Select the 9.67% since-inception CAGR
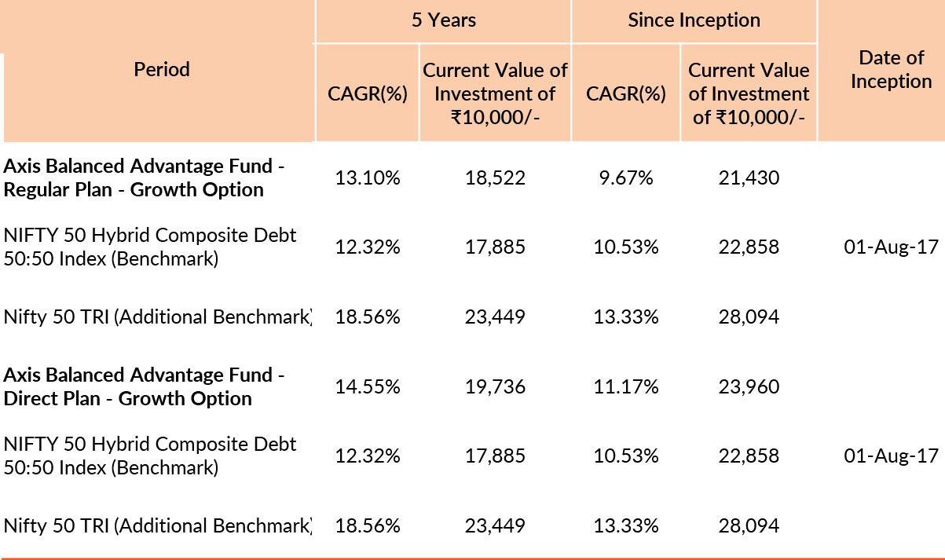945x560 pixels. pyautogui.click(x=626, y=178)
